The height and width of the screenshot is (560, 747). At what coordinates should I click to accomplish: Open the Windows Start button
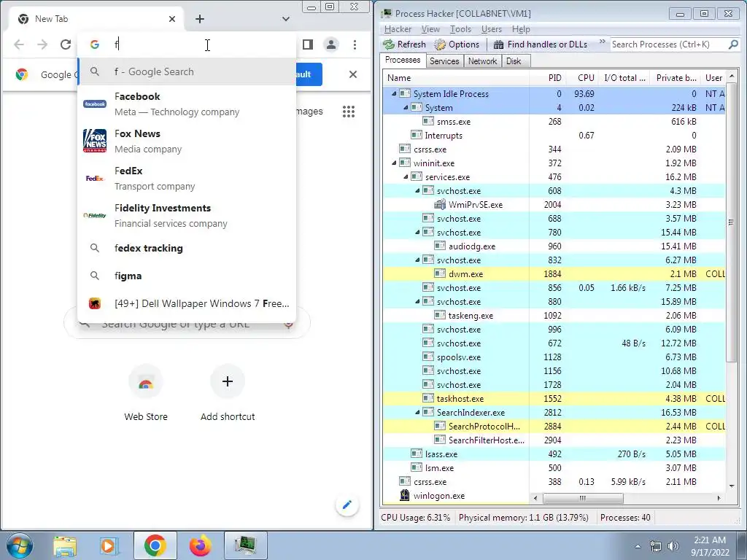pyautogui.click(x=20, y=545)
